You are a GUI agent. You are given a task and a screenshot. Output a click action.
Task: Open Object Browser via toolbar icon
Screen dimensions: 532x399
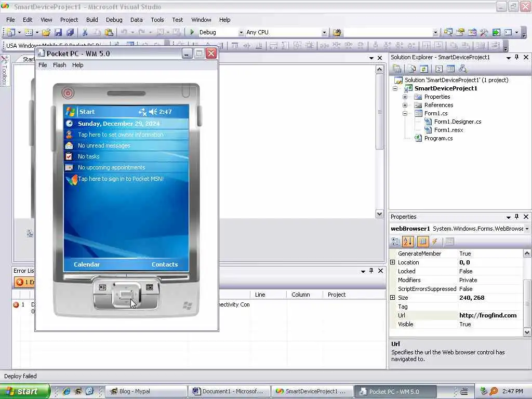pos(472,32)
